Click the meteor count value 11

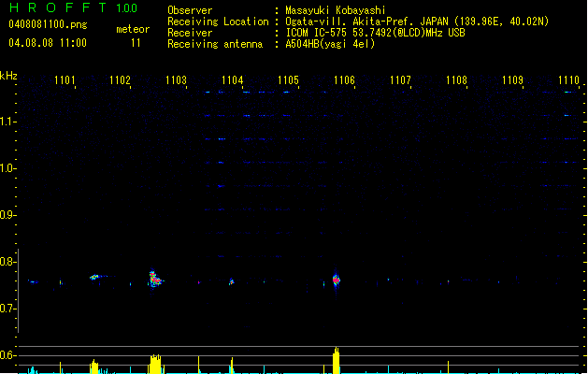click(x=136, y=43)
